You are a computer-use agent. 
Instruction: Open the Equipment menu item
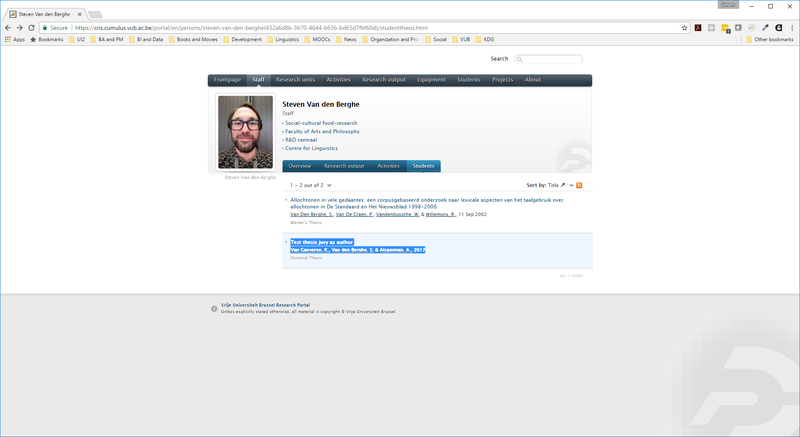point(431,80)
